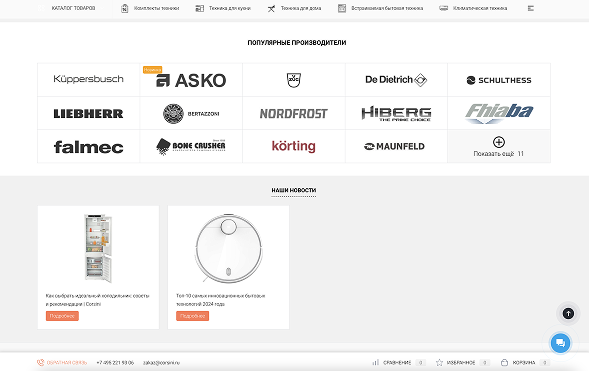
Task: Open the Наши новости heading link
Action: (293, 190)
